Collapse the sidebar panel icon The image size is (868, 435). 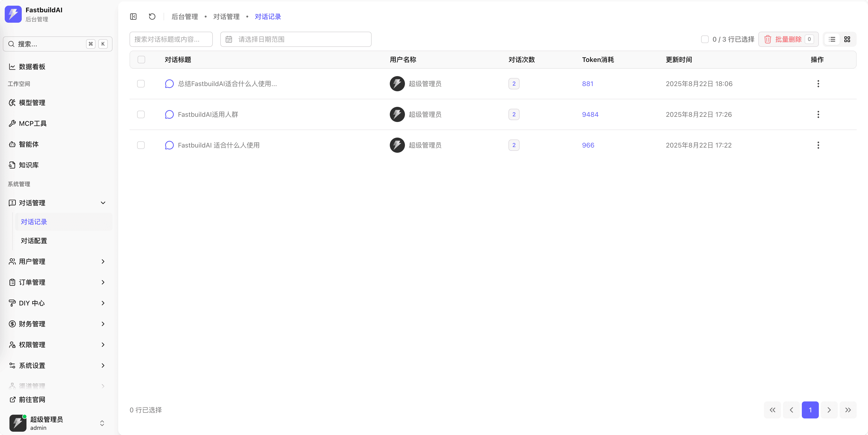point(133,17)
